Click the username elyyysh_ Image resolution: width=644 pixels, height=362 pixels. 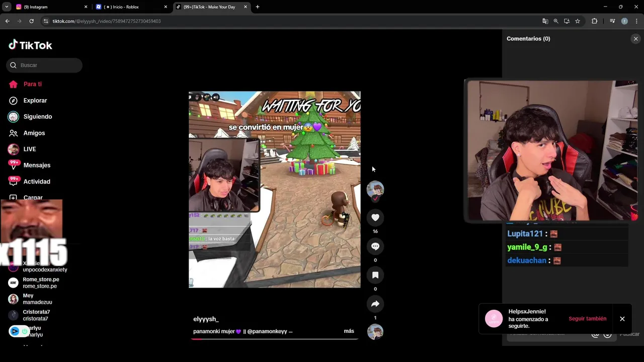[x=206, y=319]
